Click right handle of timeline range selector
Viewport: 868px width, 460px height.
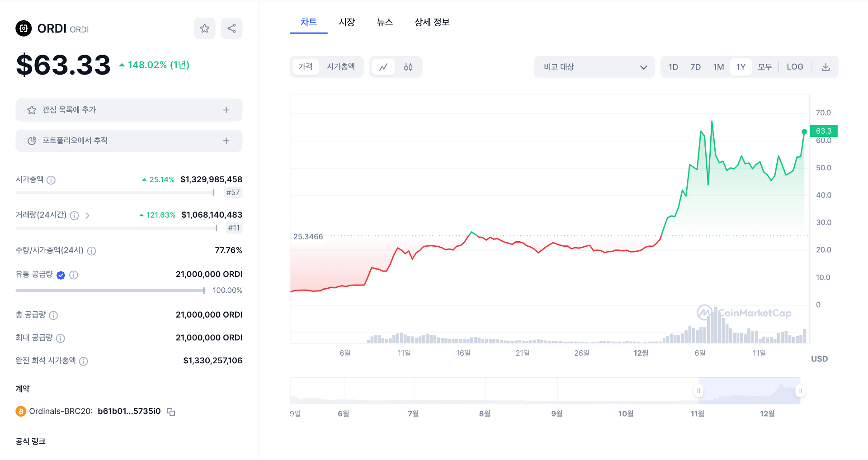[x=800, y=391]
